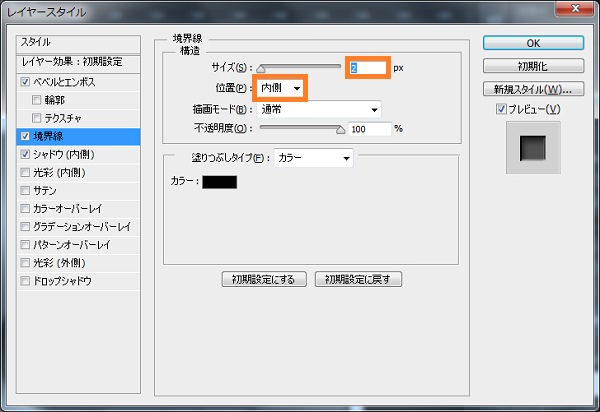Open the シャドウ (内側) settings row

(78, 154)
